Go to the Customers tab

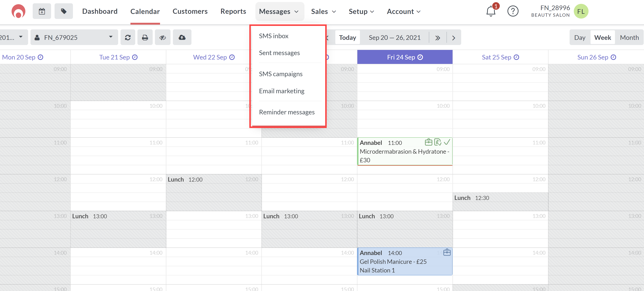pyautogui.click(x=190, y=11)
